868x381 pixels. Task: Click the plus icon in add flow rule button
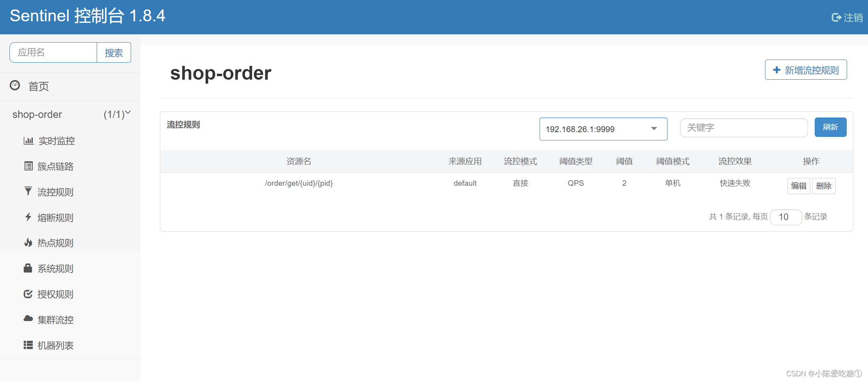776,70
